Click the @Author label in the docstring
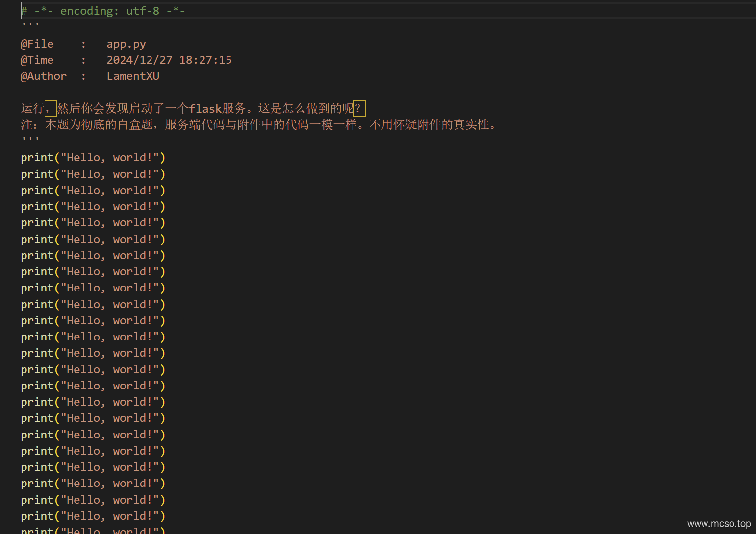This screenshot has width=756, height=534. coord(43,76)
